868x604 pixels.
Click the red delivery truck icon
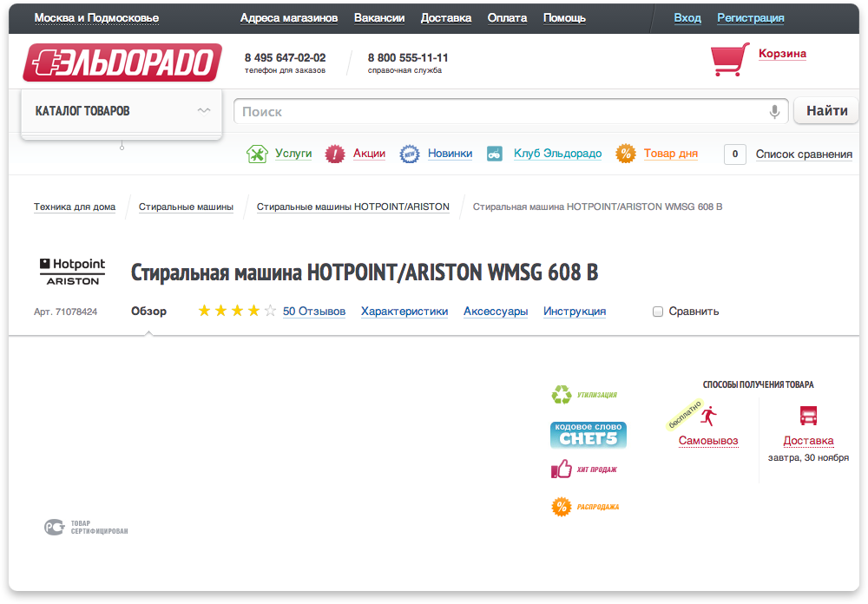(808, 415)
